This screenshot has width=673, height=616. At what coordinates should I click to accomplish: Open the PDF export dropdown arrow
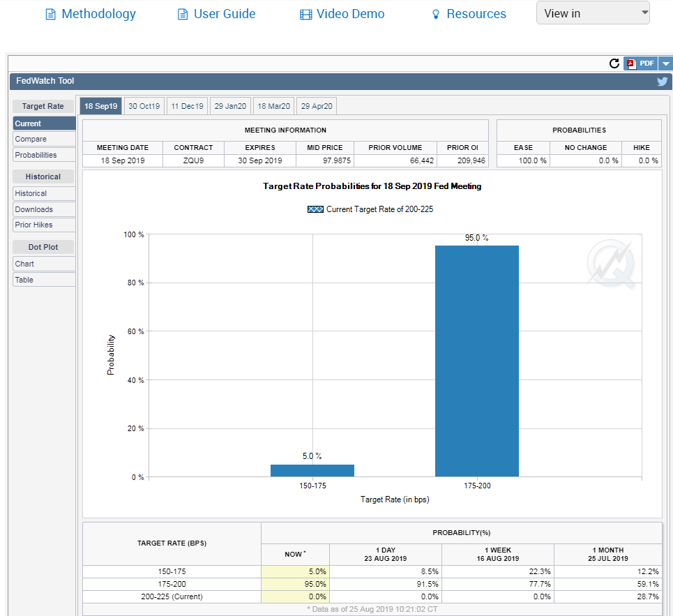pos(665,63)
